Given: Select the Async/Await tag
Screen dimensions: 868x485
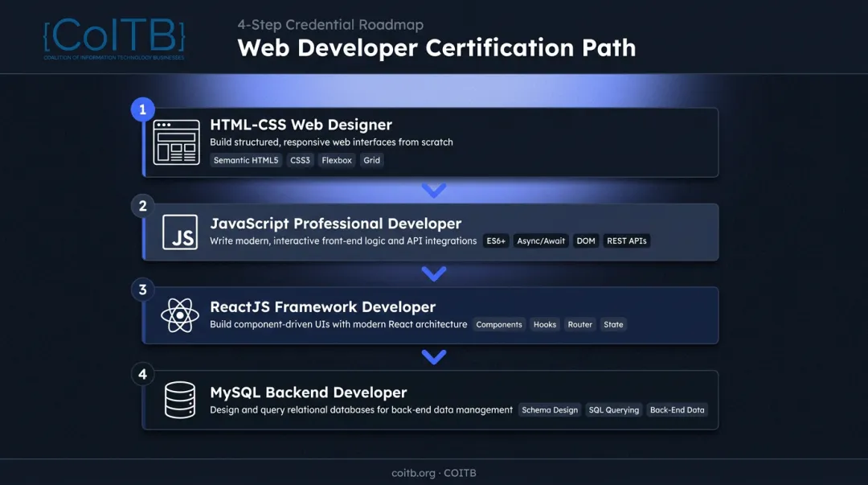Looking at the screenshot, I should click(x=541, y=240).
